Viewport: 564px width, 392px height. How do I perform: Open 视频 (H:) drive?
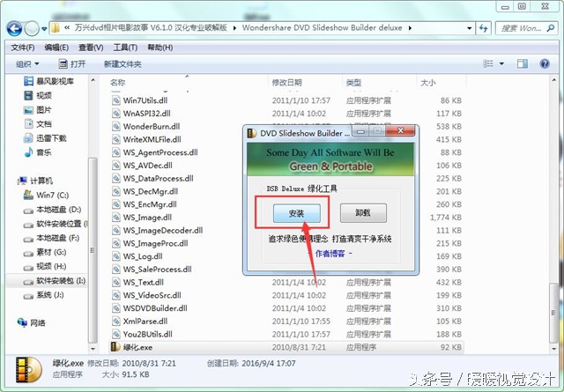(x=45, y=267)
